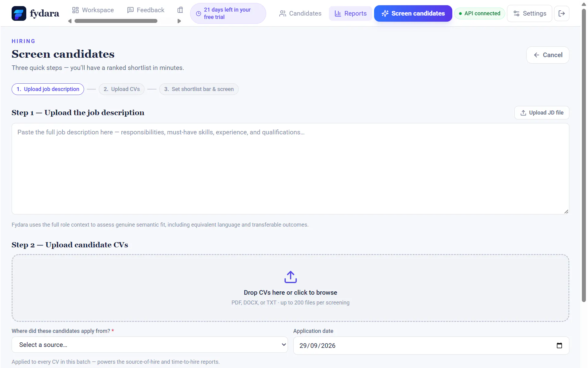
Task: Click the Application date field
Action: 431,345
